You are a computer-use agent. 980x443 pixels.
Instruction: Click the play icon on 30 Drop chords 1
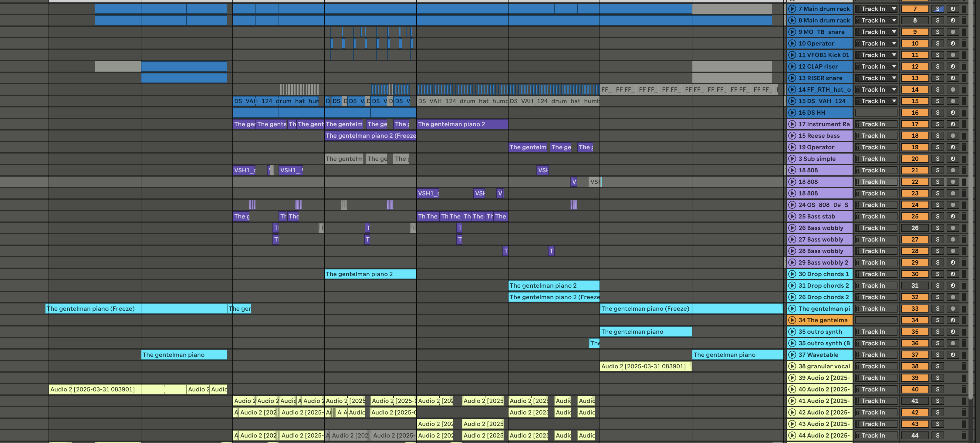[x=792, y=274]
